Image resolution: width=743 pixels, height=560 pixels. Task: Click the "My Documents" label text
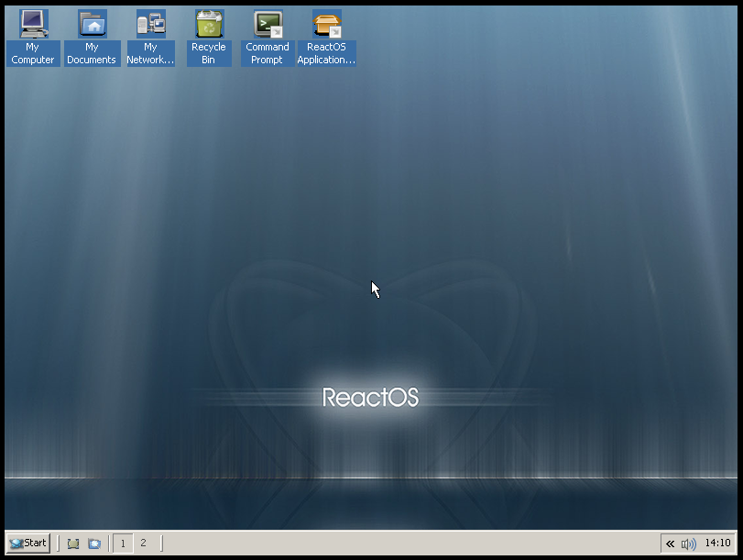pos(92,53)
